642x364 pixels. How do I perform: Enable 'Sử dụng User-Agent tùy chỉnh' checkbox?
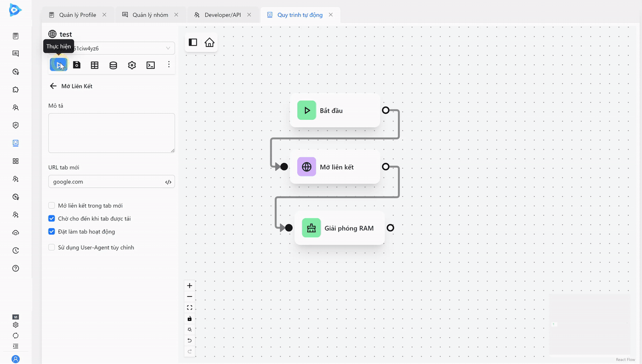pyautogui.click(x=52, y=247)
